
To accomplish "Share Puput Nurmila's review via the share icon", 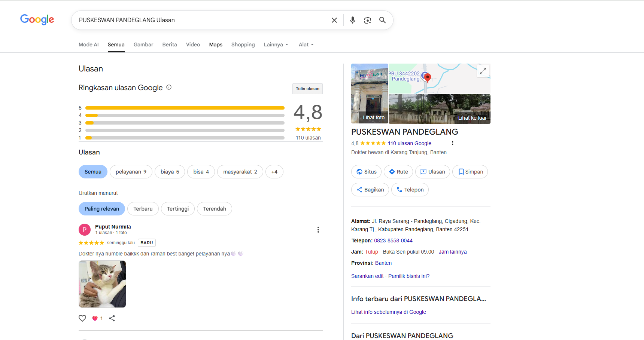I will click(x=112, y=318).
